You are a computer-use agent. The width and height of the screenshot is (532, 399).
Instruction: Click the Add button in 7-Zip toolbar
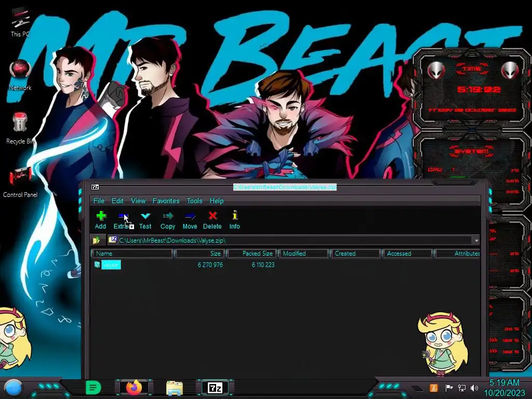[x=101, y=220]
